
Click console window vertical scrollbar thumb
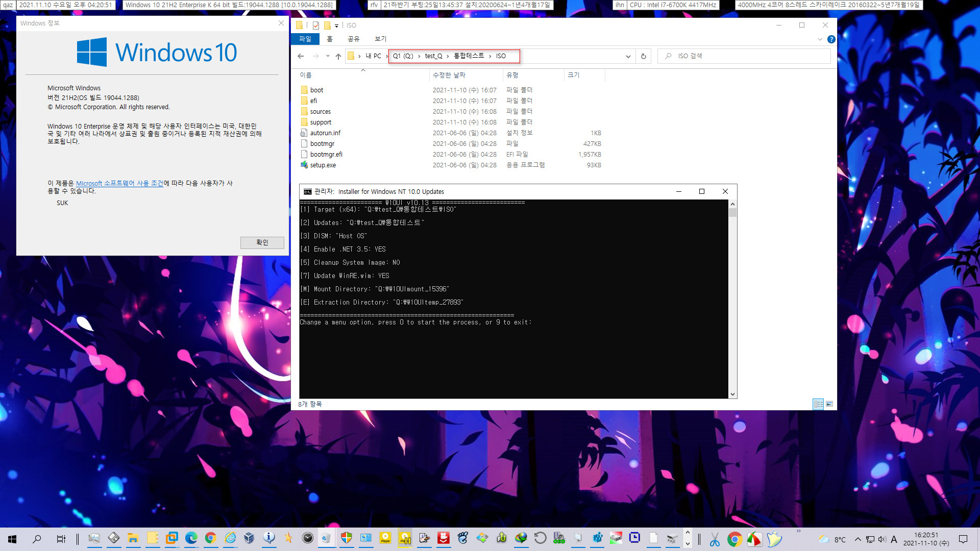pos(732,212)
